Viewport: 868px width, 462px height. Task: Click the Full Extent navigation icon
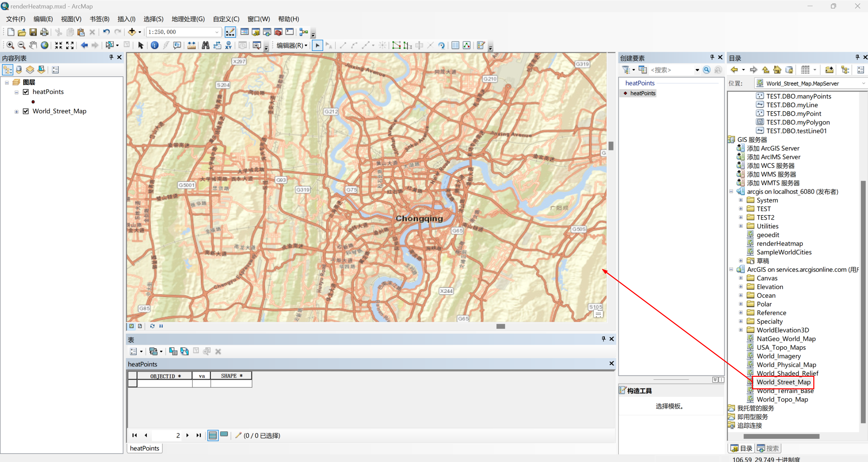coord(44,45)
